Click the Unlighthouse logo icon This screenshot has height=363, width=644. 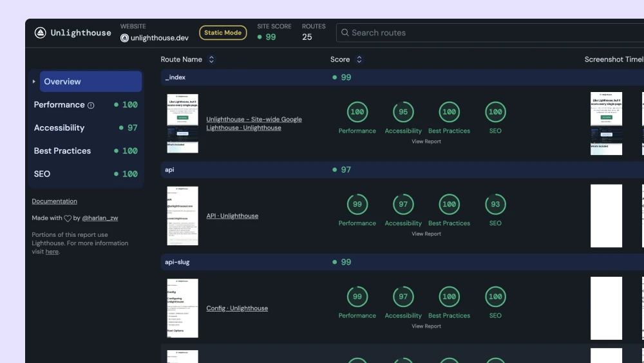pos(40,33)
